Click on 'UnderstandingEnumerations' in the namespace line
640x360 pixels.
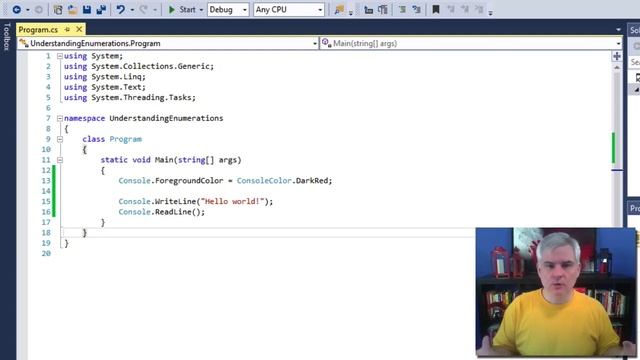pos(166,118)
